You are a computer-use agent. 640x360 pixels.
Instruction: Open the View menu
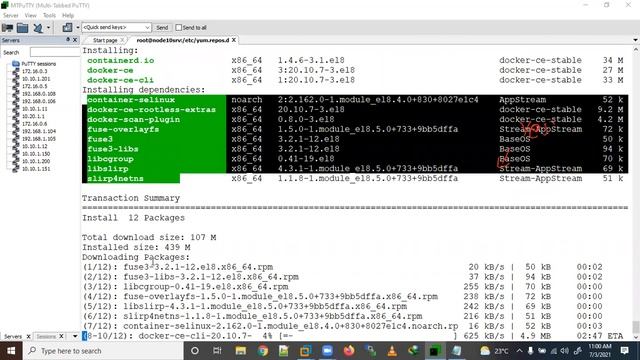[31, 16]
